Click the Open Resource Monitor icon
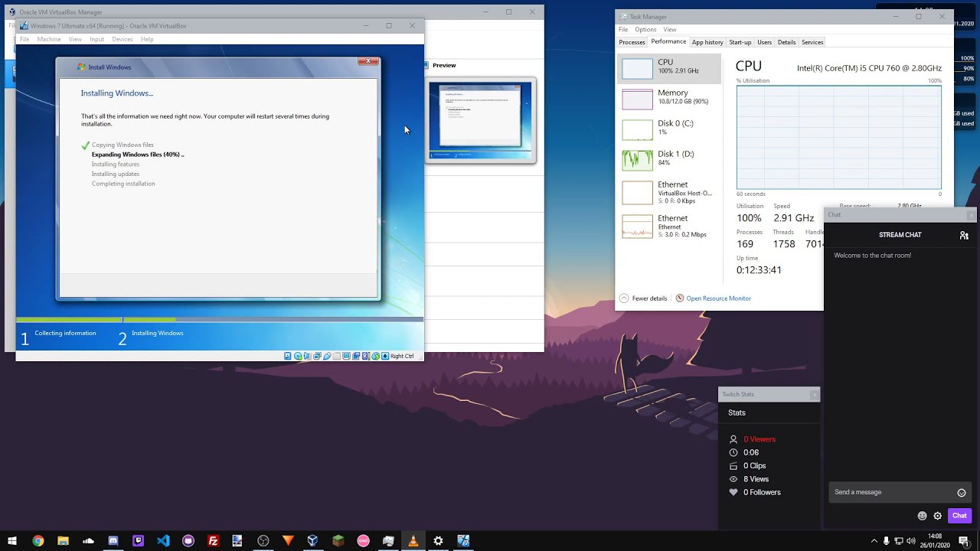 679,298
